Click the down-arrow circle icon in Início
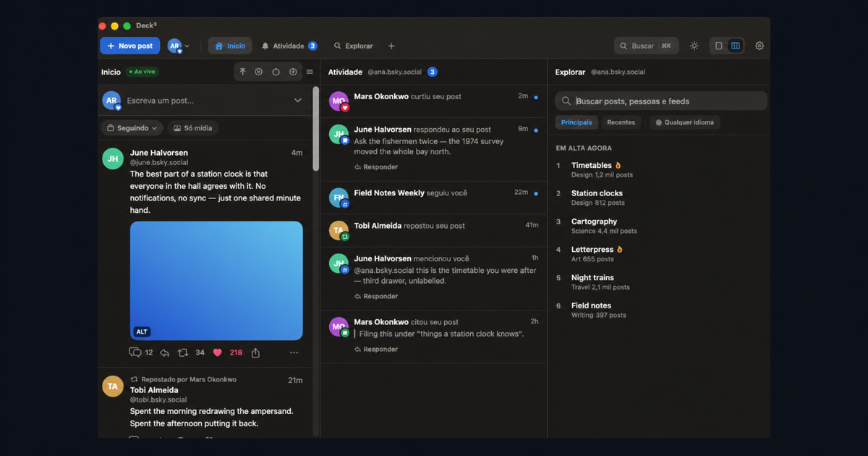The image size is (868, 456). (x=293, y=72)
